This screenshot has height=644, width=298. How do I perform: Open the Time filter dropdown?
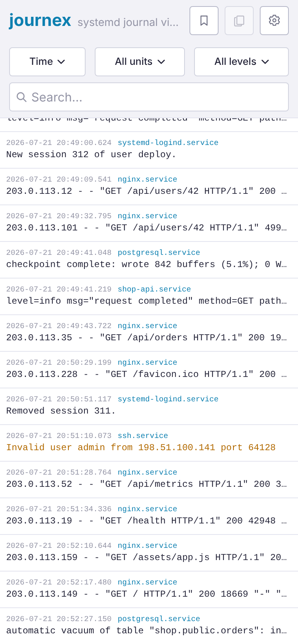[47, 62]
